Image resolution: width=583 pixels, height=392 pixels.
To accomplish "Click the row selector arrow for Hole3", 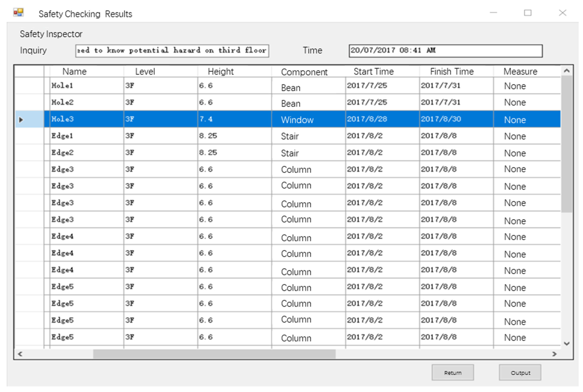I will coord(21,119).
